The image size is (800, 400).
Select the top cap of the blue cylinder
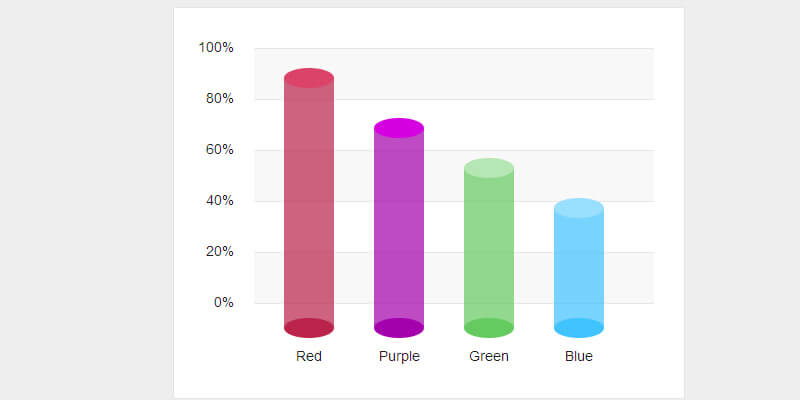tap(579, 208)
